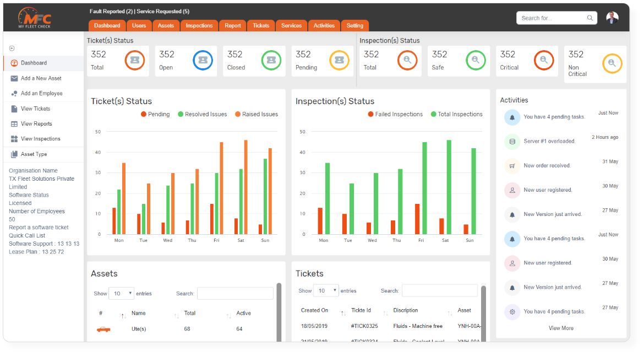This screenshot has width=644, height=356.
Task: Click the yellow Non Critical inspection icon
Action: pyautogui.click(x=612, y=63)
